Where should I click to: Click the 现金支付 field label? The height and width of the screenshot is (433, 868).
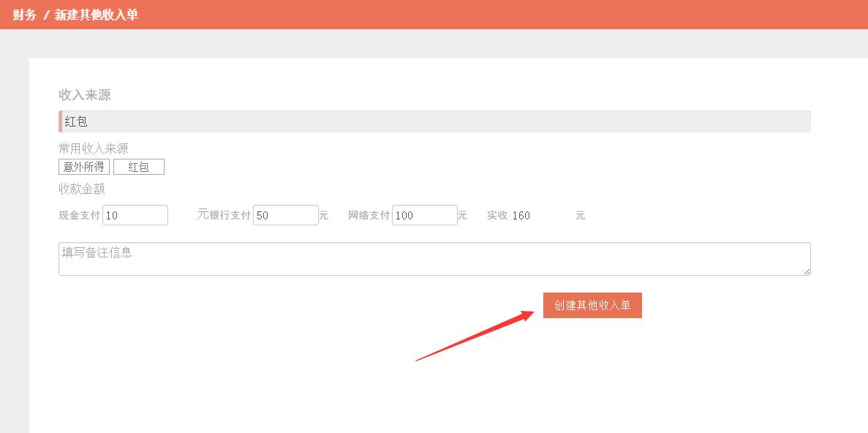click(79, 216)
